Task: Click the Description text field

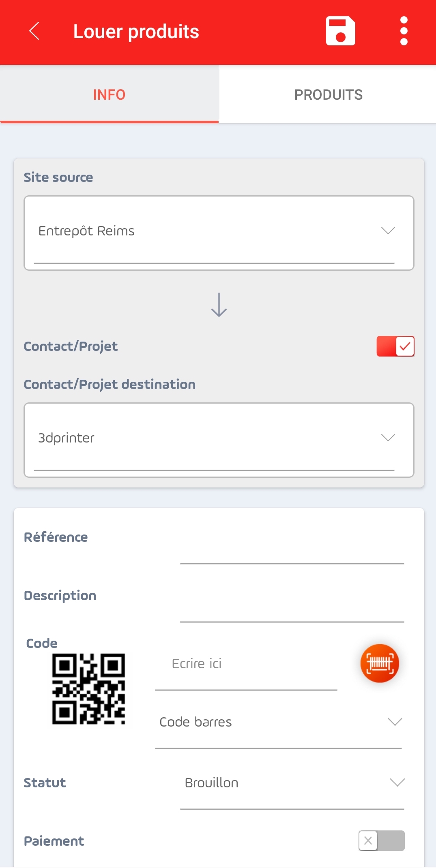Action: 292,606
